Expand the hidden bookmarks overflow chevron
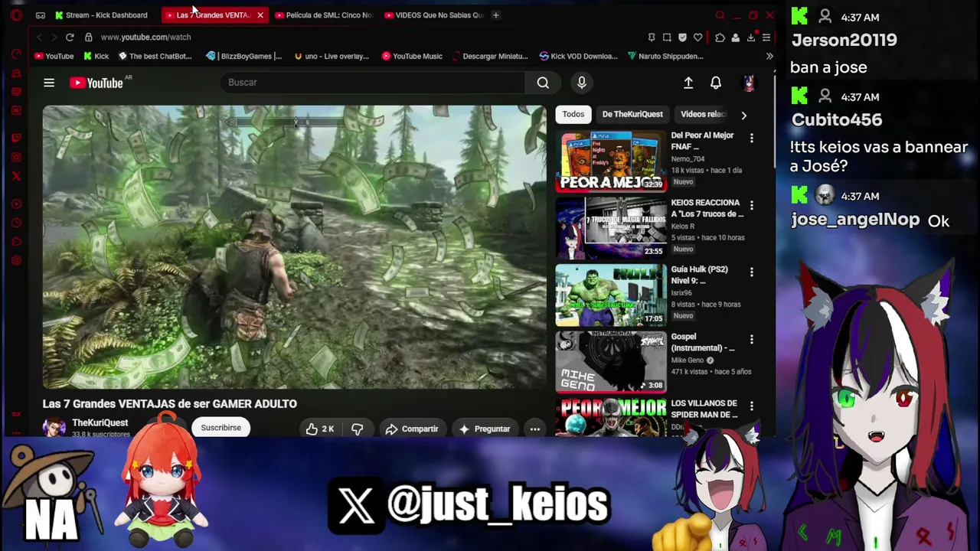This screenshot has width=980, height=551. point(769,56)
